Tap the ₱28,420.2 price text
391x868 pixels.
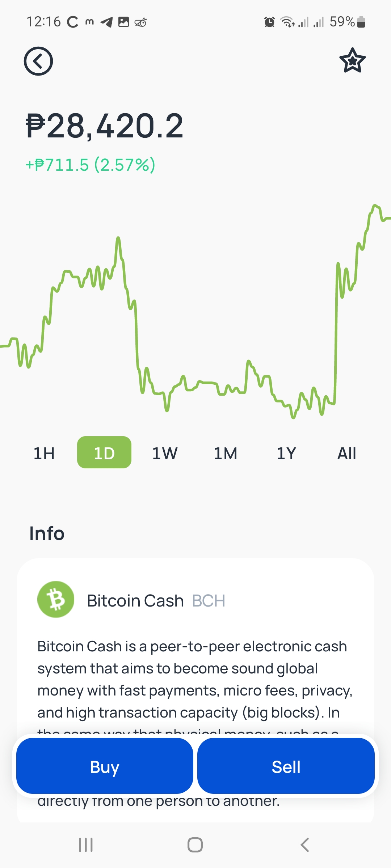(x=105, y=126)
